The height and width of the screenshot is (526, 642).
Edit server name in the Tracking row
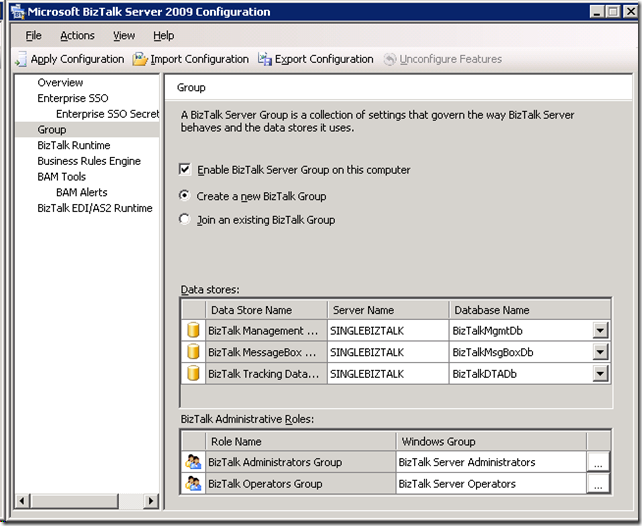[x=388, y=374]
